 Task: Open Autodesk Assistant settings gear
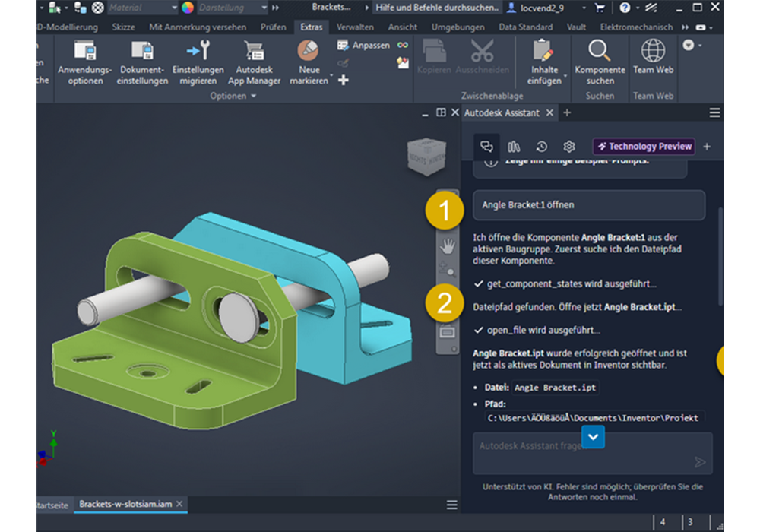click(568, 147)
